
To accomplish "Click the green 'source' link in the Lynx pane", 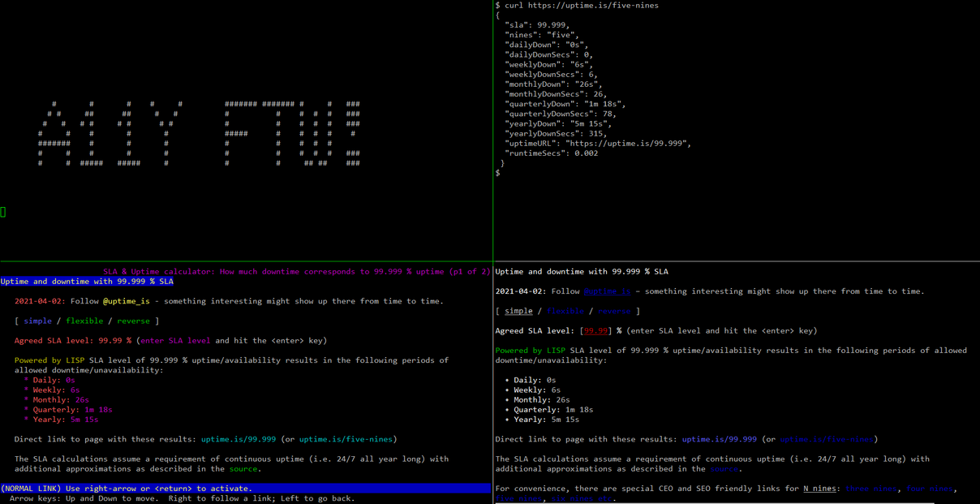I will pos(242,468).
